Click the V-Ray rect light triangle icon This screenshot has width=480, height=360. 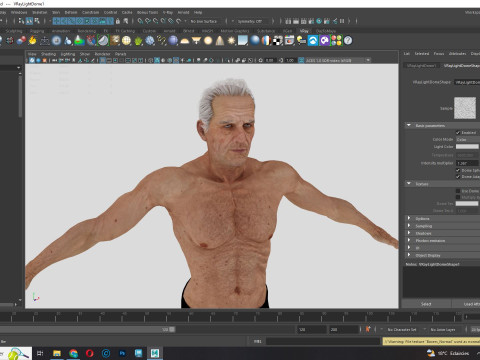[196, 41]
